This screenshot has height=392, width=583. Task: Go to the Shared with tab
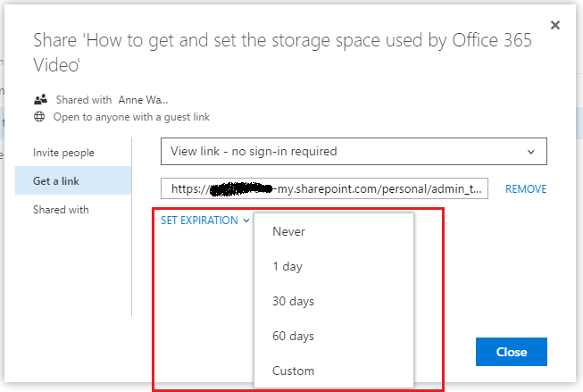[61, 210]
